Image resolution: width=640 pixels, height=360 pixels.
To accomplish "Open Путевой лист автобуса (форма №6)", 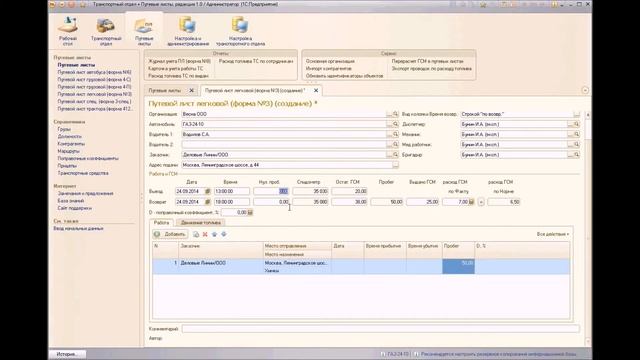I will click(94, 72).
